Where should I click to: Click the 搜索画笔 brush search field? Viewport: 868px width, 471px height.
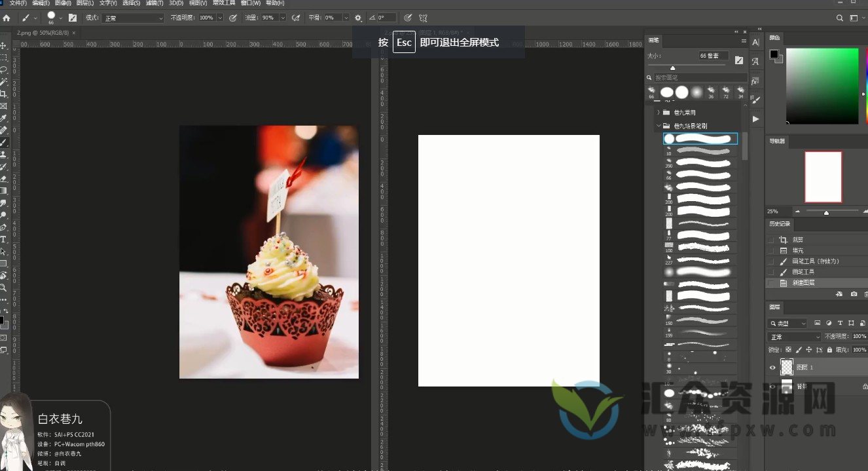(695, 77)
